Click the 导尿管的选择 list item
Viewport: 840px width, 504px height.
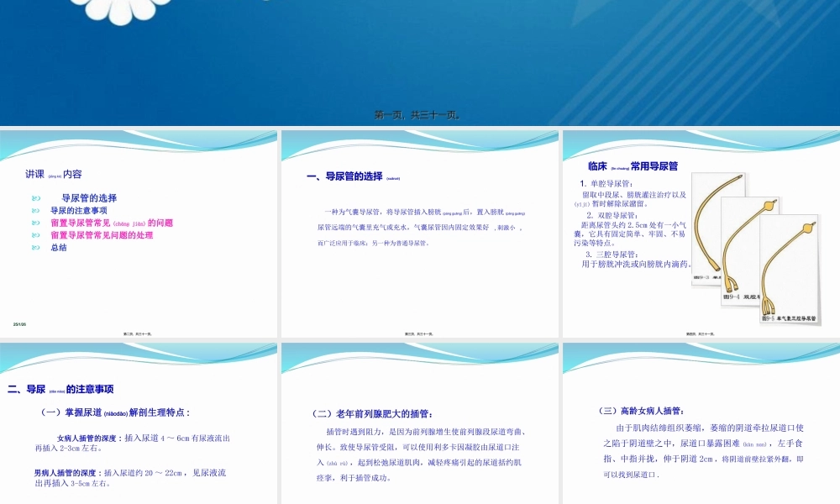[x=89, y=197]
